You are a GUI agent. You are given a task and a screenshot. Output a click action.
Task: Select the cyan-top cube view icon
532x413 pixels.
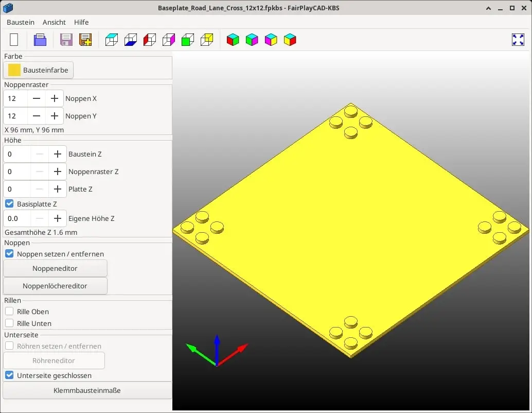click(112, 40)
